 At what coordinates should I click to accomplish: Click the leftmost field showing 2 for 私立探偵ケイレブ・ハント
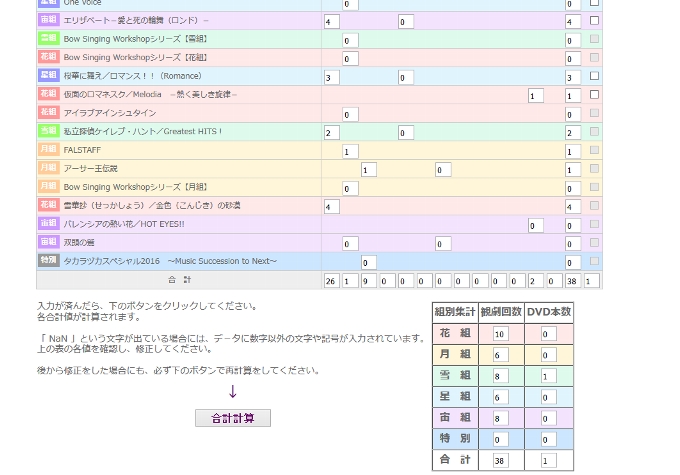pyautogui.click(x=332, y=133)
